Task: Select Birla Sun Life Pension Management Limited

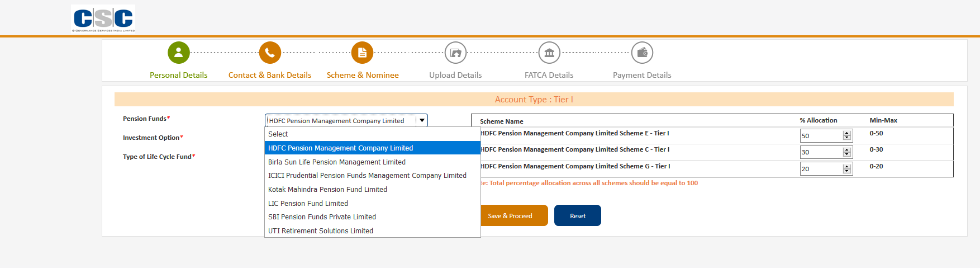Action: click(373, 162)
